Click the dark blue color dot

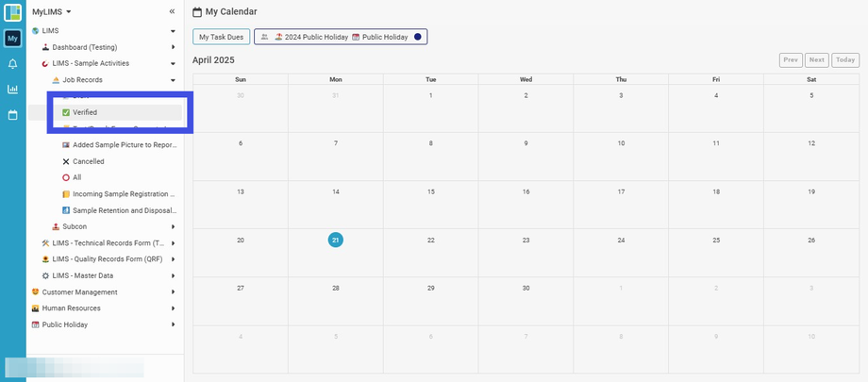[417, 37]
